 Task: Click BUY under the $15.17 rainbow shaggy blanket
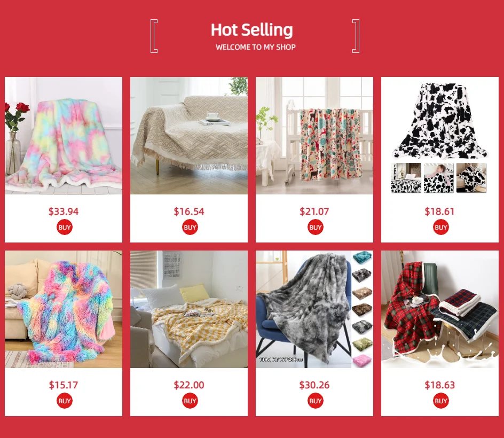pyautogui.click(x=64, y=401)
